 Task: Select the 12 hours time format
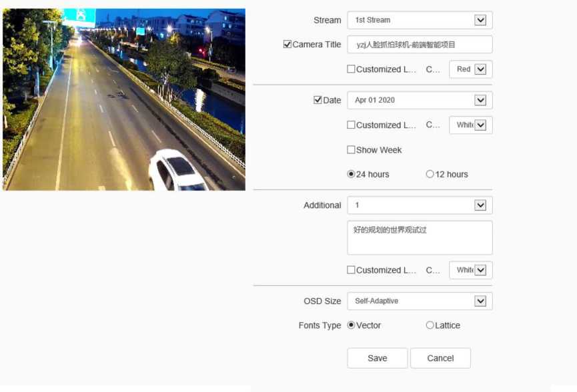tap(430, 174)
